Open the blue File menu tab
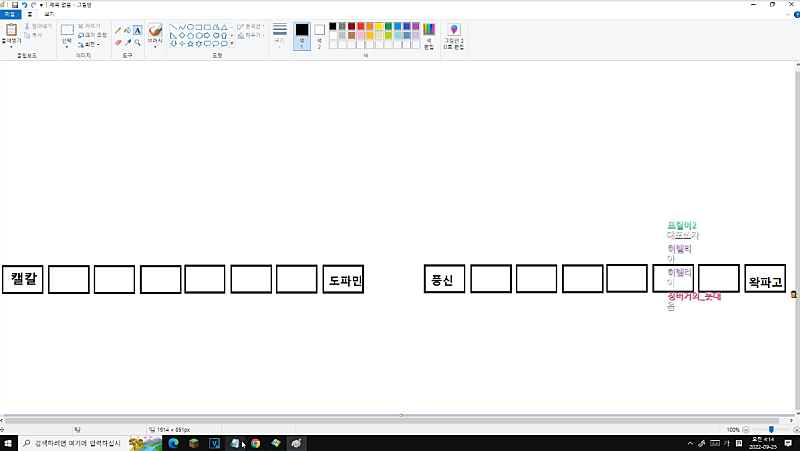 10,14
